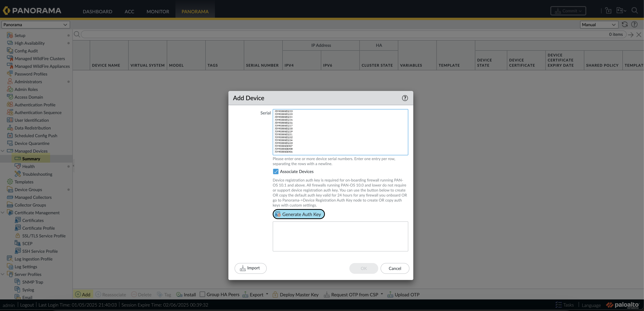Click the refresh icon near Manual dropdown
644x311 pixels.
(x=625, y=24)
